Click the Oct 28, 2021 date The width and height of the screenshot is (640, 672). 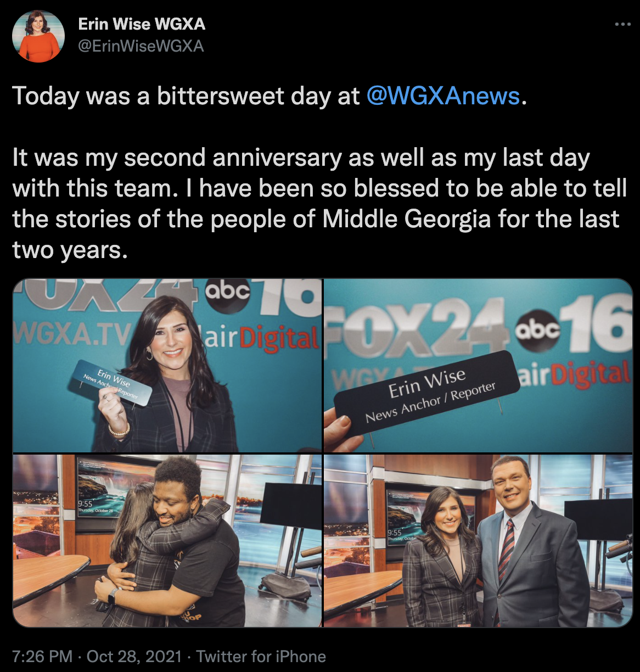click(134, 657)
